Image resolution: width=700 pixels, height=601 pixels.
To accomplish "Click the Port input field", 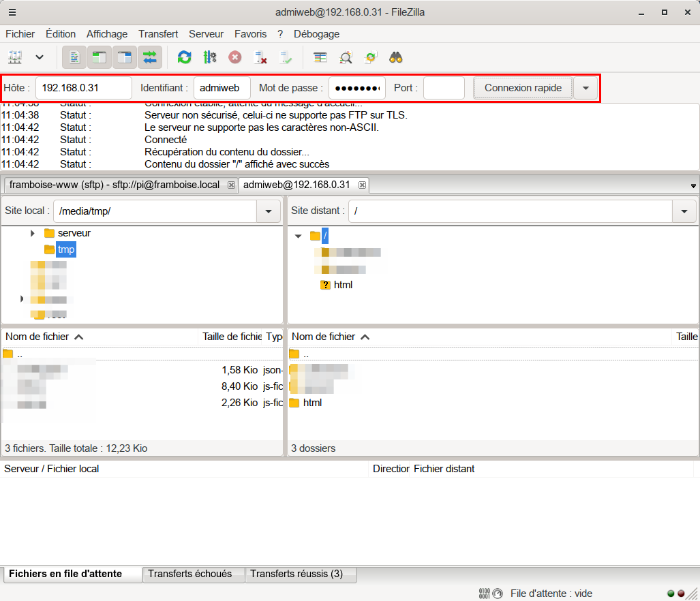I will point(444,88).
